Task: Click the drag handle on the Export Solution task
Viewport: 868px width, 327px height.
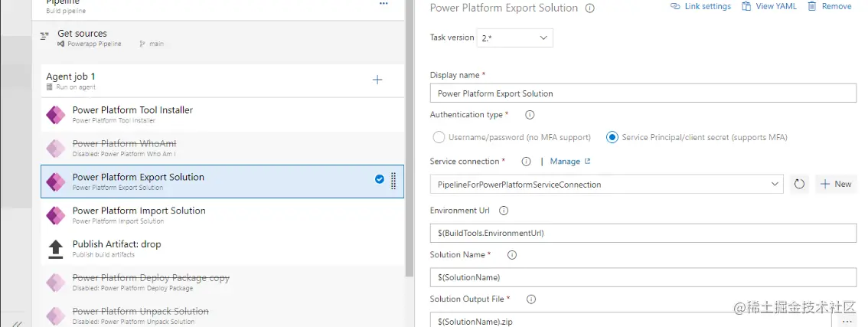Action: click(393, 181)
